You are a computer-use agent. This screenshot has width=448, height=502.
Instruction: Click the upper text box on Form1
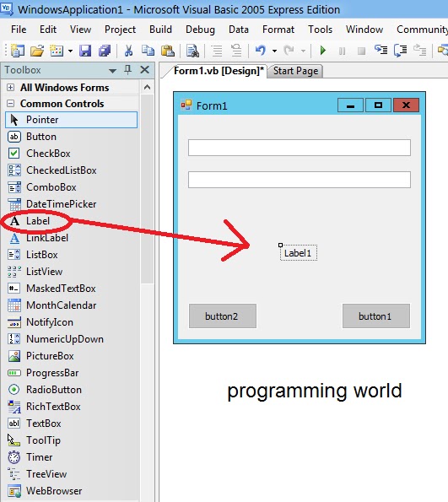click(x=300, y=148)
